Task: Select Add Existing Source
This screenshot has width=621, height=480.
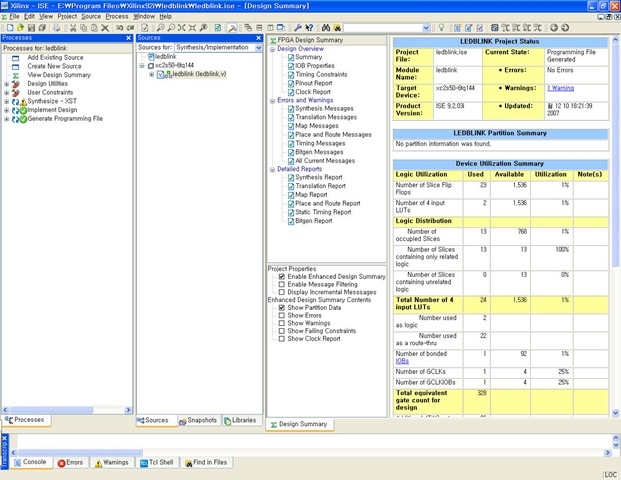Action: coord(55,57)
